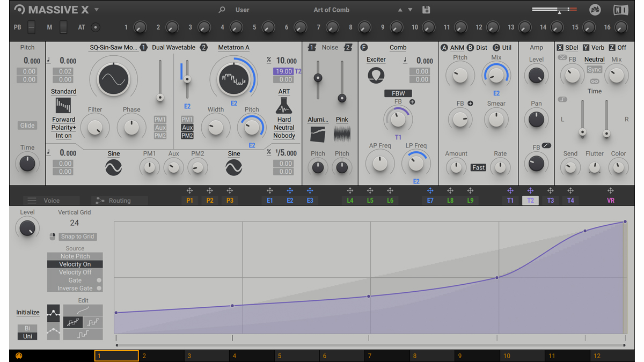This screenshot has height=362, width=644.
Task: Click the move handle above P1
Action: point(189,191)
